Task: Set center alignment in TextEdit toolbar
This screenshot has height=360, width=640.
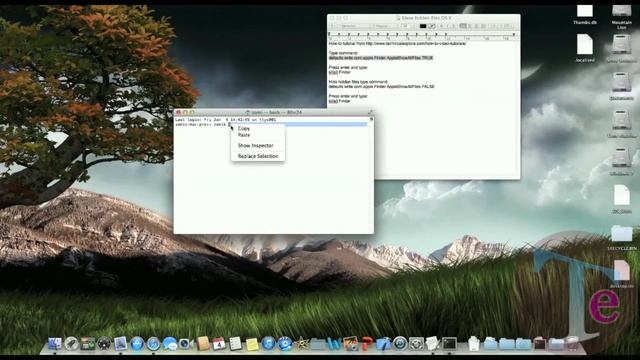Action: [x=470, y=26]
